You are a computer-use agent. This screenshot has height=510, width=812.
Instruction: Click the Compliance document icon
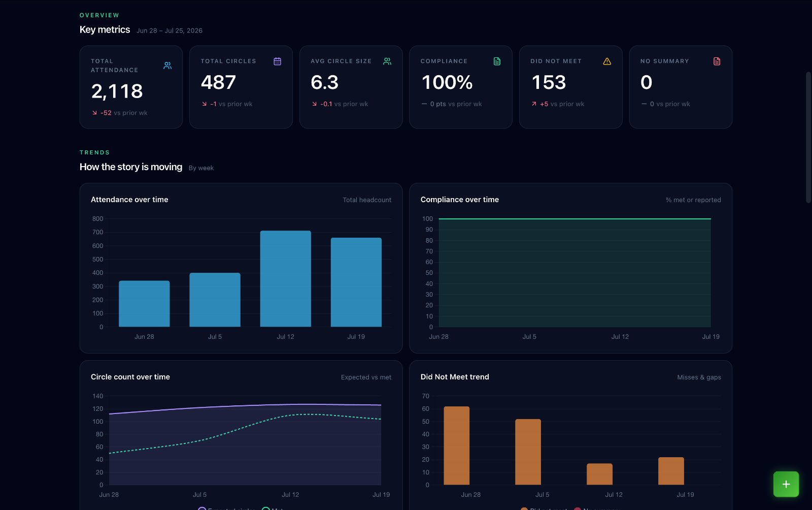pyautogui.click(x=497, y=61)
